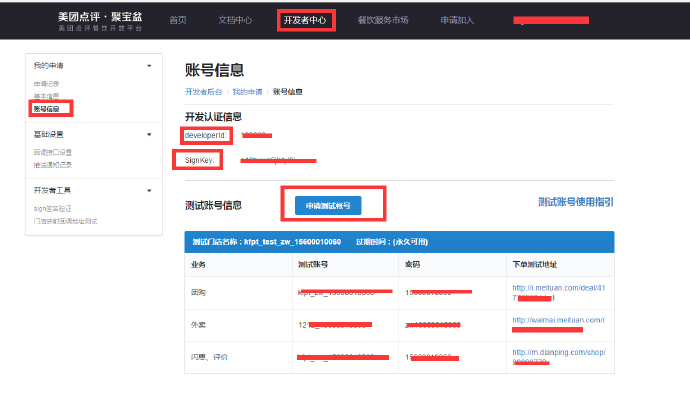
Task: Open the waimai.meituan.com test order link
Action: coord(558,324)
